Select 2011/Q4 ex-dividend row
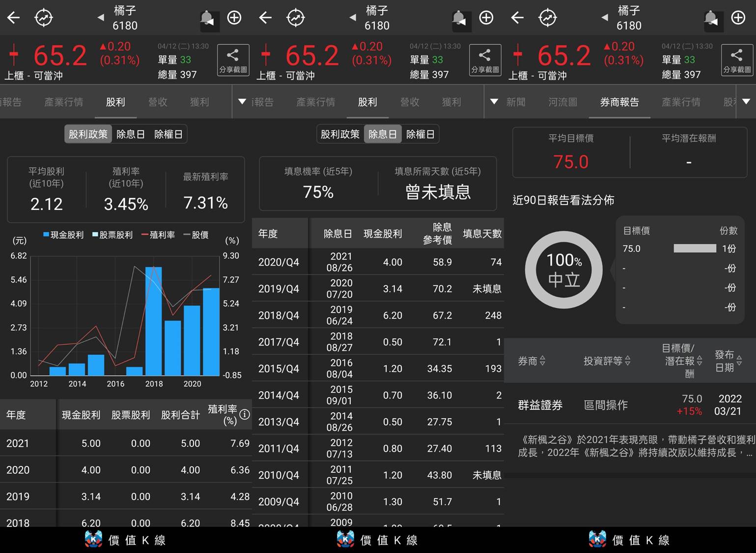The image size is (756, 553). 378,447
